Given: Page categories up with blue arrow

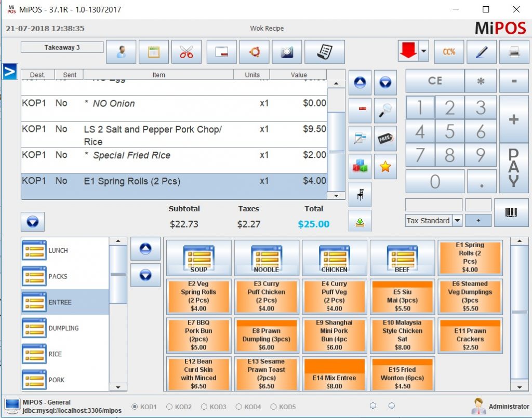Looking at the screenshot, I should pyautogui.click(x=145, y=249).
